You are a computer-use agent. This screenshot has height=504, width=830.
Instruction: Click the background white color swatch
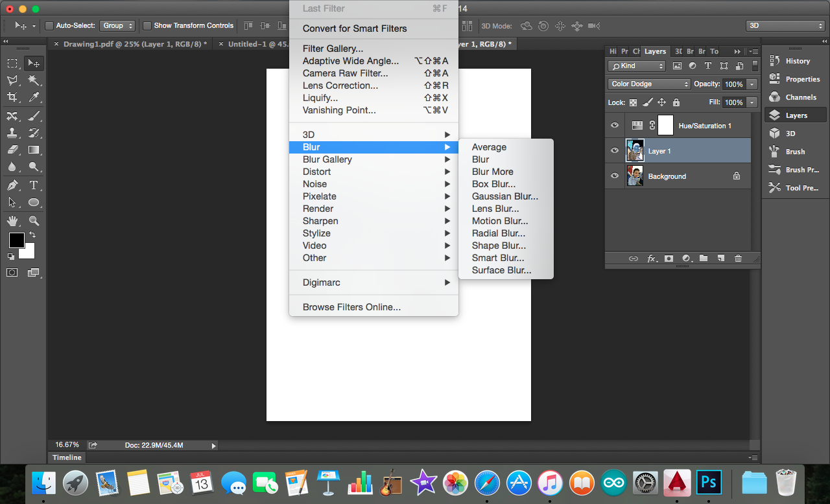29,253
